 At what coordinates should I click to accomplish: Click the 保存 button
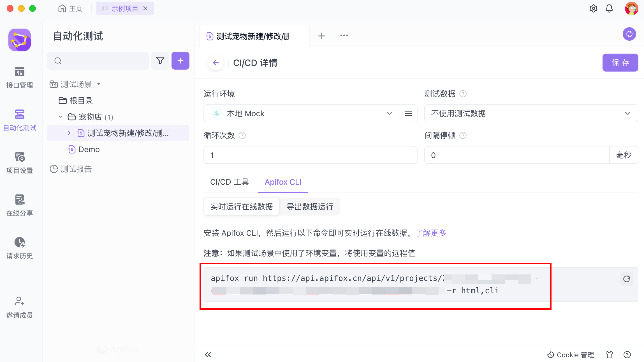620,63
